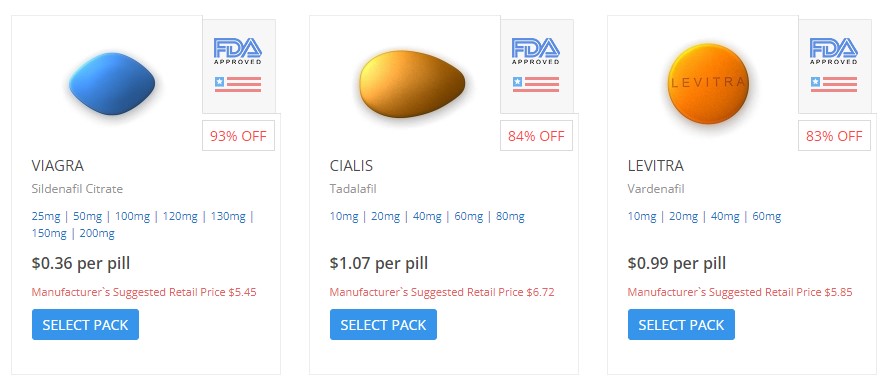Image resolution: width=891 pixels, height=390 pixels.
Task: Open the LEVITRA product title
Action: tap(656, 166)
